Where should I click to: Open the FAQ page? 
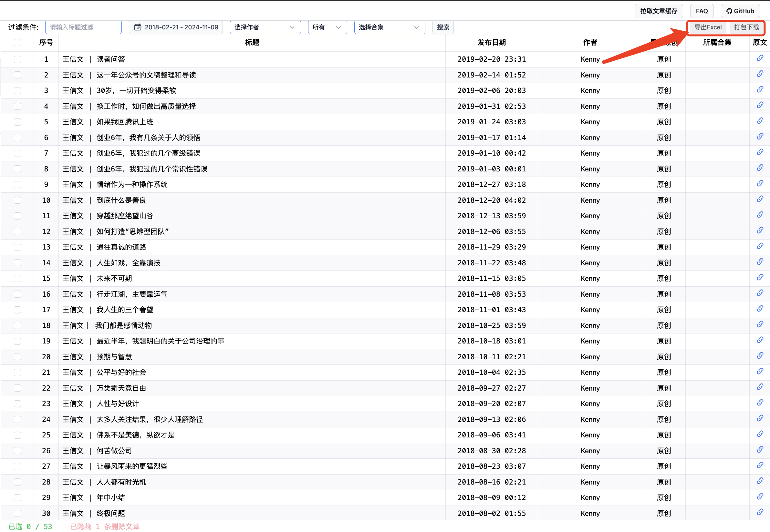(702, 11)
